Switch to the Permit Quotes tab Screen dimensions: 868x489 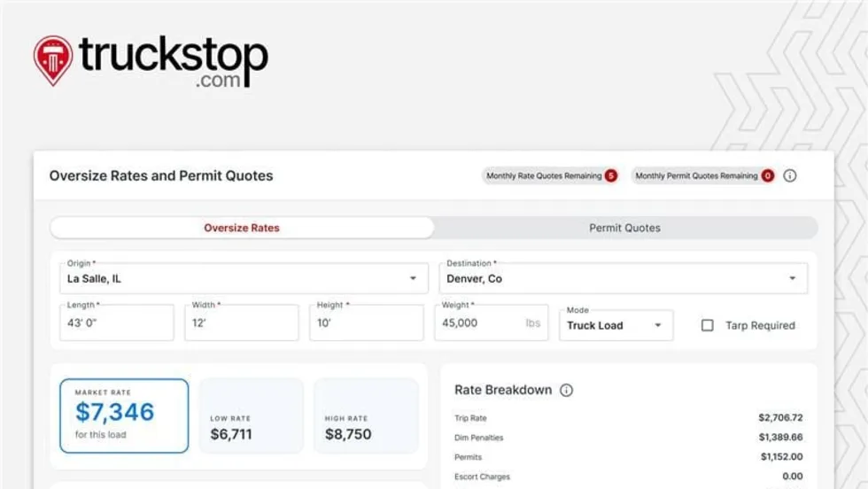(x=624, y=228)
